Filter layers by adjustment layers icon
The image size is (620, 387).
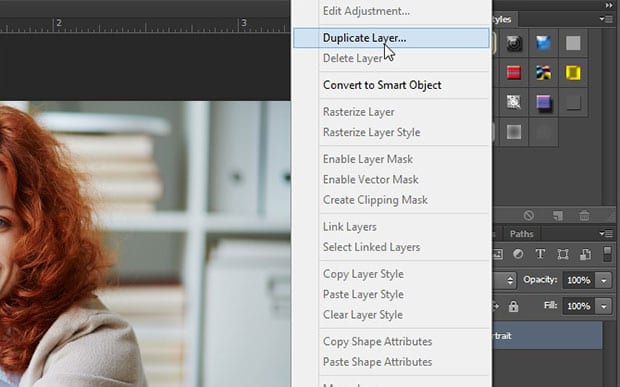point(518,254)
